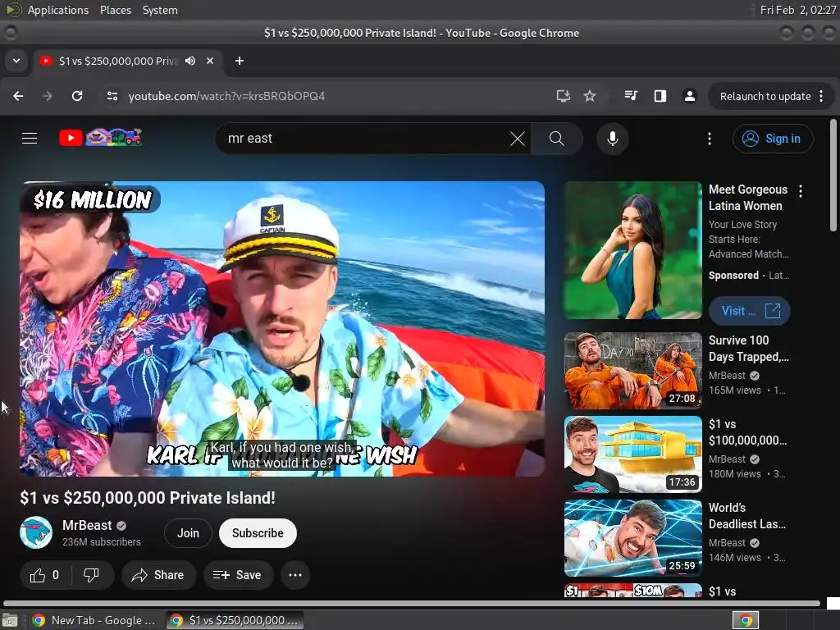Open Chrome media controls icon

pos(631,96)
